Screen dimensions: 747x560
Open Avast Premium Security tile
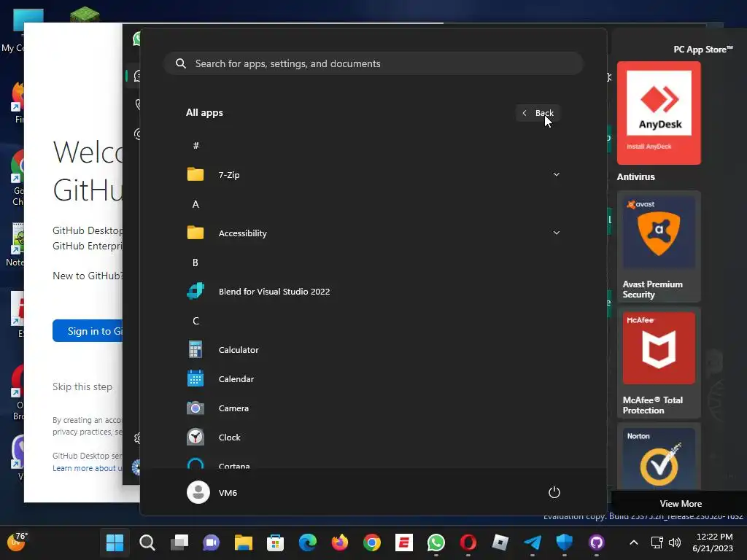tap(659, 246)
